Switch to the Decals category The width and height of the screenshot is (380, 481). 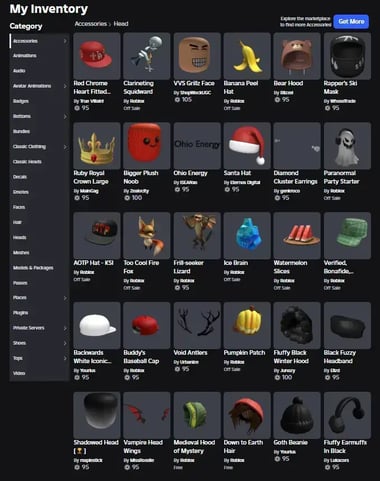coord(20,177)
